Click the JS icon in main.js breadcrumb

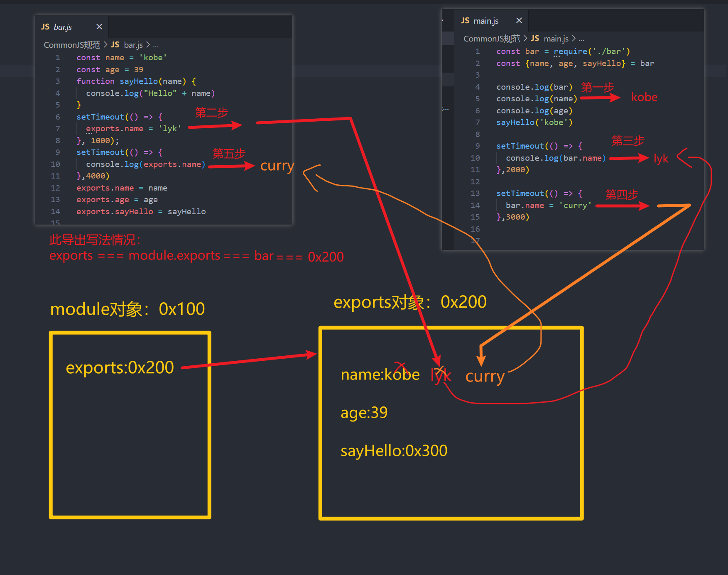click(535, 39)
